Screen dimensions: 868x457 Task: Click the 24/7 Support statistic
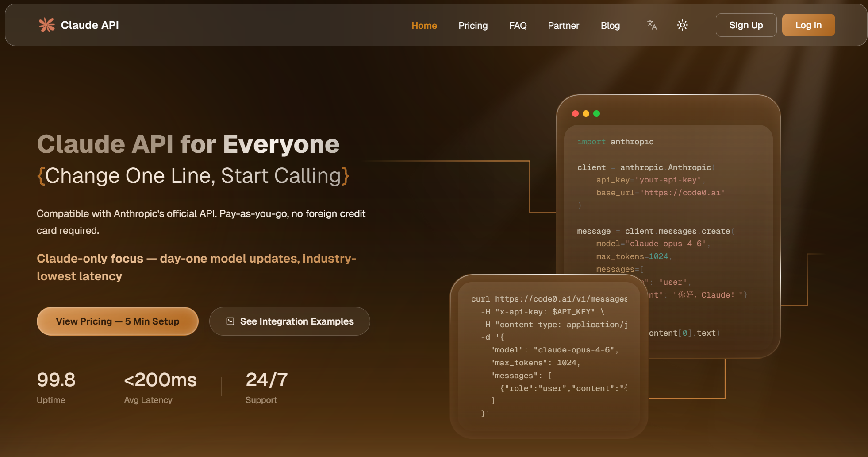pyautogui.click(x=267, y=387)
